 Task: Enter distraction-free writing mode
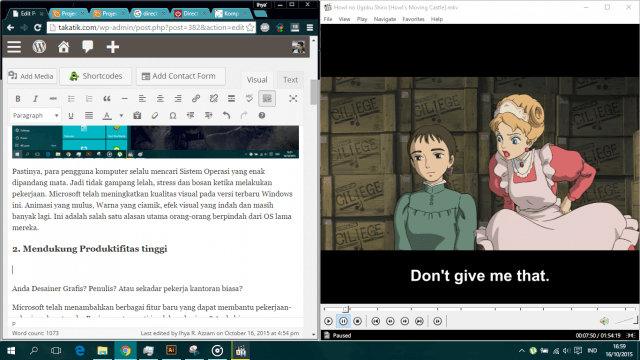coord(293,99)
